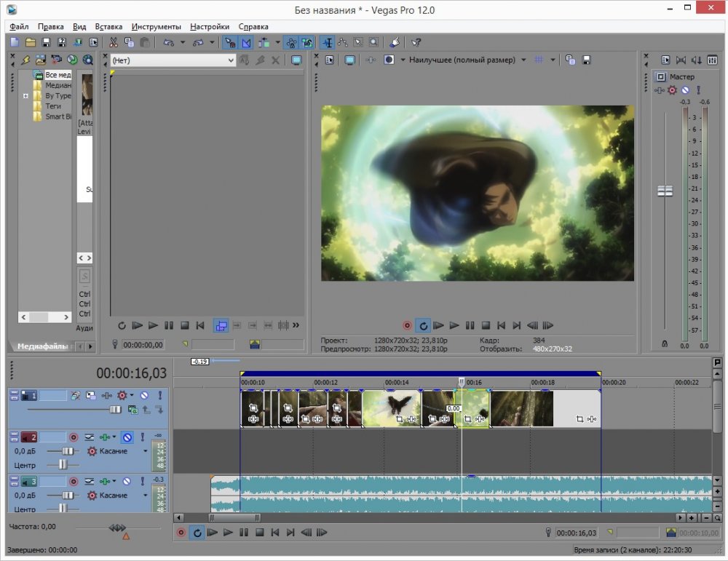Switch to the 'Медиафайлы' tab

click(x=42, y=346)
